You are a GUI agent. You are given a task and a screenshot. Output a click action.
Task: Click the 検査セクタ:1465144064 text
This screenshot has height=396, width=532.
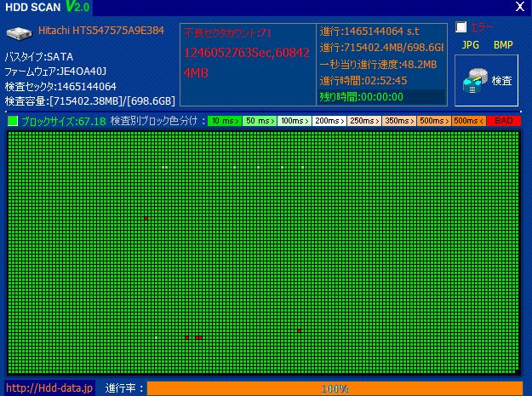pyautogui.click(x=60, y=87)
